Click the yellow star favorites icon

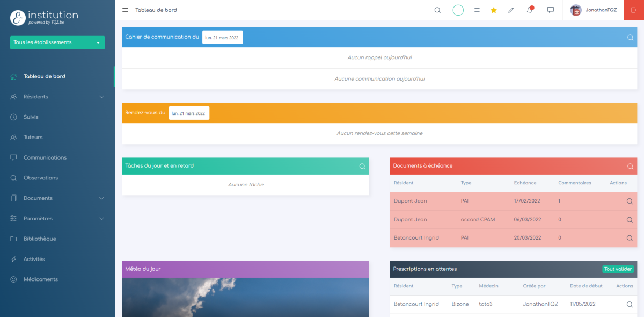point(494,10)
